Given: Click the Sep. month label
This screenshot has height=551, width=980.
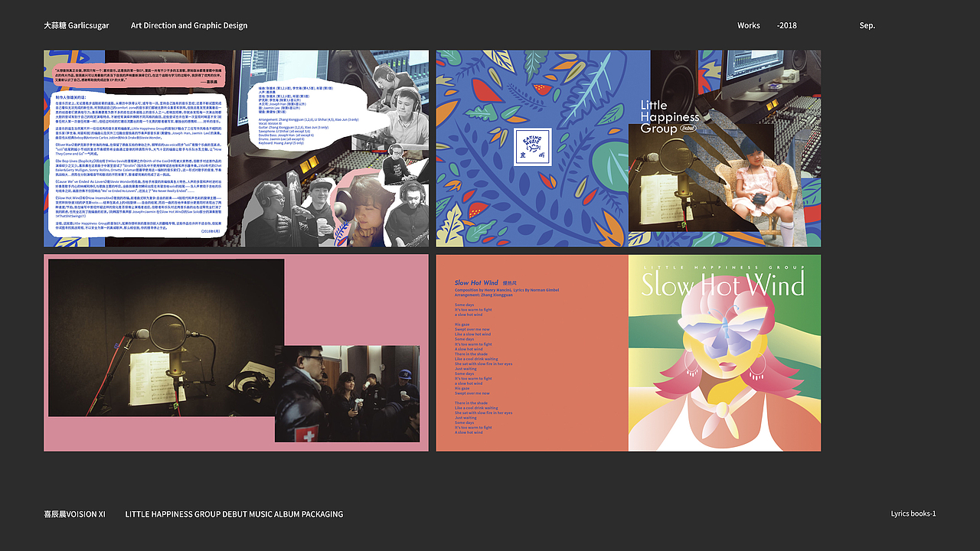Looking at the screenshot, I should coord(867,25).
